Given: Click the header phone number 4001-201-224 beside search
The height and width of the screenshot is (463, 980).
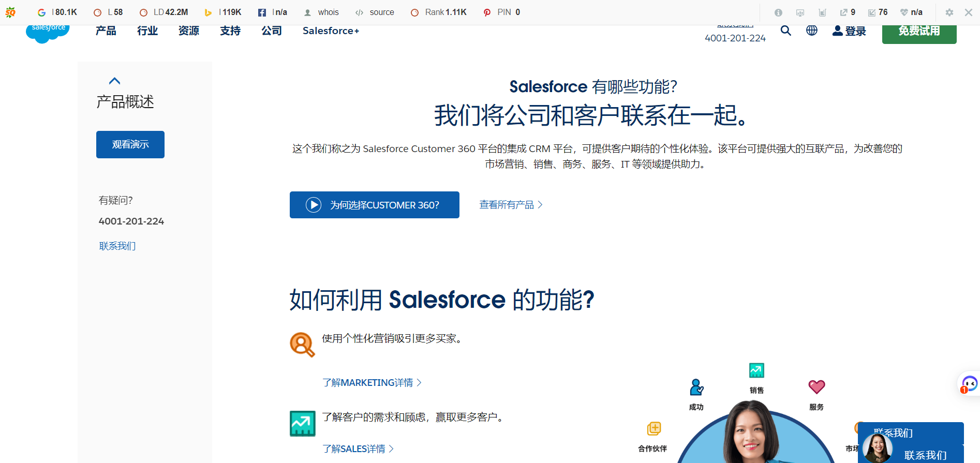Looking at the screenshot, I should [x=735, y=38].
